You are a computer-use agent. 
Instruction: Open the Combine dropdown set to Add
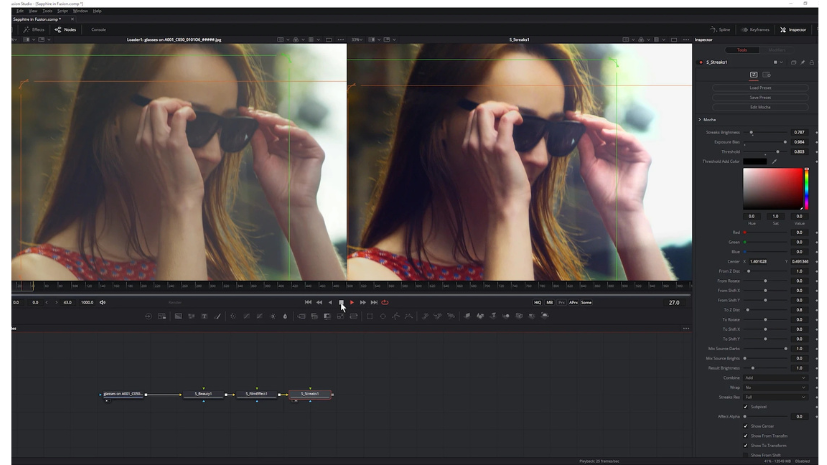tap(775, 378)
